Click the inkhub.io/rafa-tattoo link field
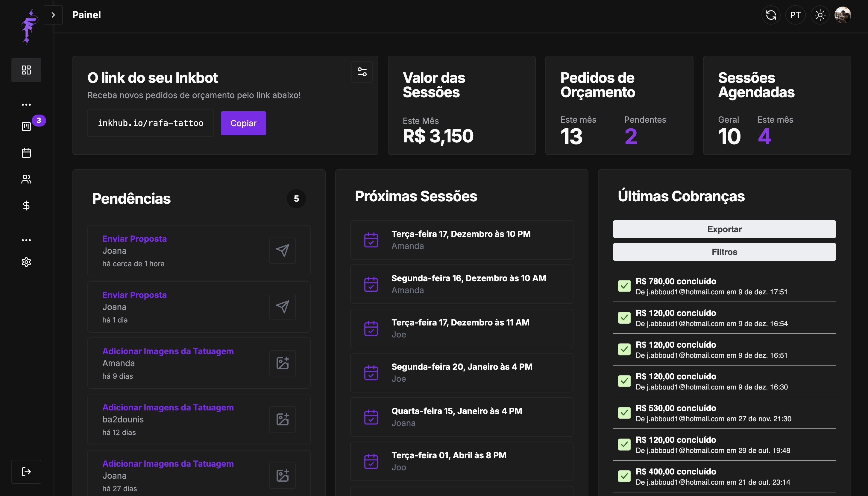Image resolution: width=868 pixels, height=496 pixels. coord(150,123)
